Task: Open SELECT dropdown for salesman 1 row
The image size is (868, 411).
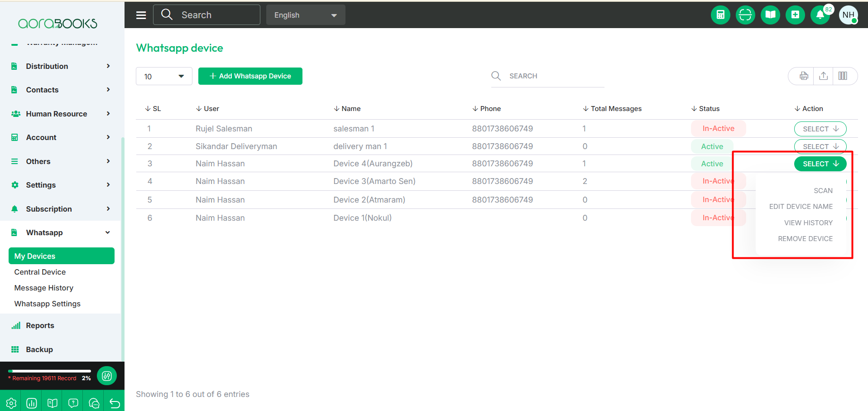Action: coord(820,129)
